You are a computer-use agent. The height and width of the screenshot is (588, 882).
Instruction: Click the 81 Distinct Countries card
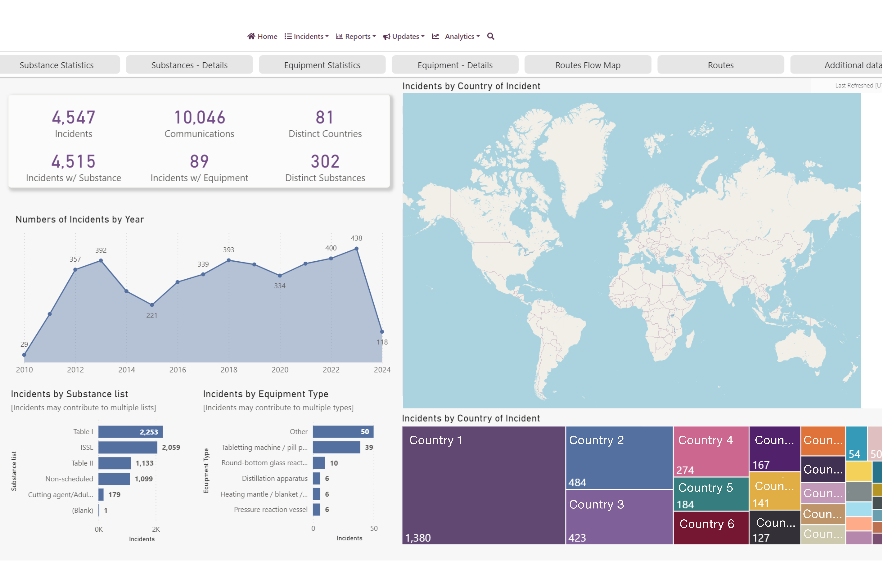(325, 124)
